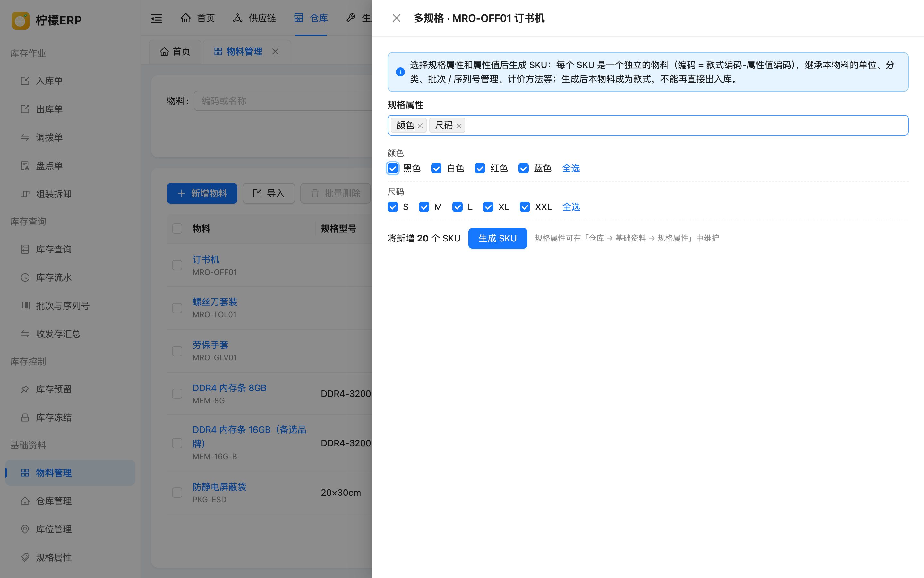
Task: Open 组装拆卸 in sidebar
Action: click(70, 194)
